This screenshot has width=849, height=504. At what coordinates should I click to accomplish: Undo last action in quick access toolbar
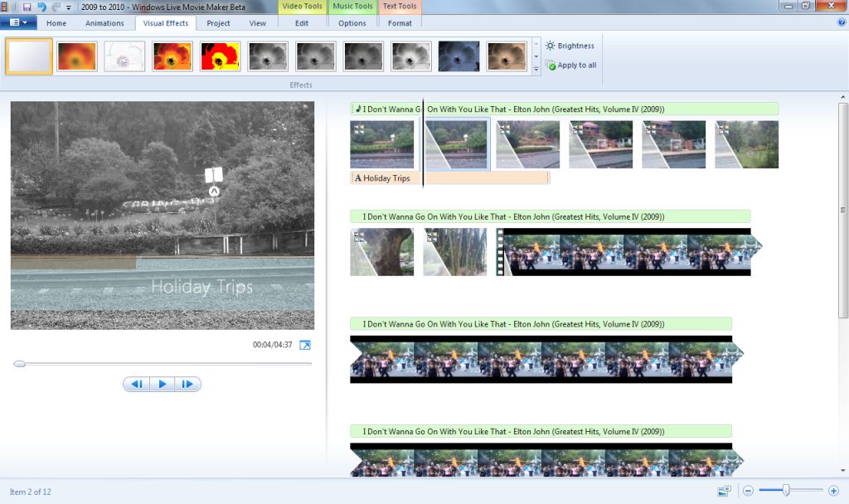[41, 7]
